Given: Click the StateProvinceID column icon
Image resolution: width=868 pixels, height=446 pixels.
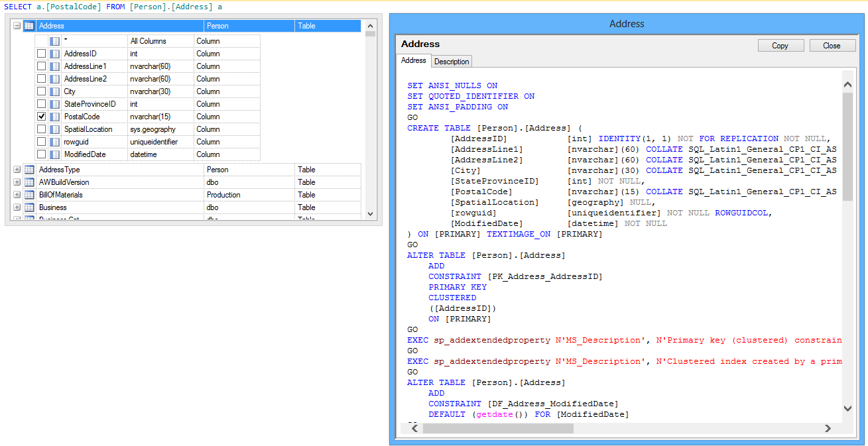Looking at the screenshot, I should tap(55, 104).
